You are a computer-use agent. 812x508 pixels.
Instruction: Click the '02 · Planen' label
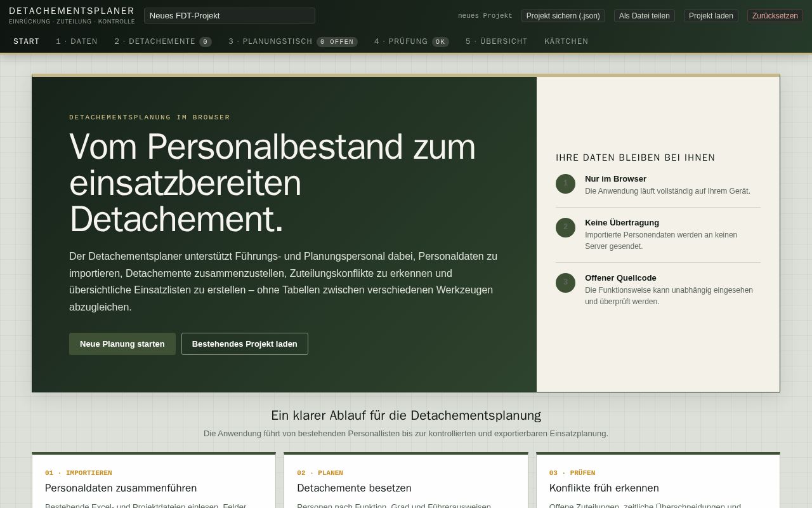[320, 473]
